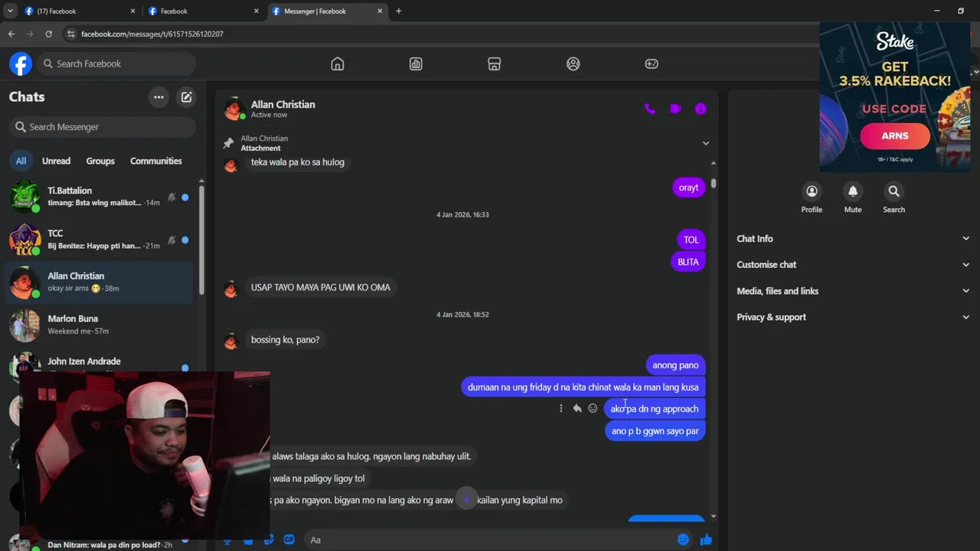Search in conversation magnifier icon
This screenshot has height=551, width=980.
[x=893, y=191]
